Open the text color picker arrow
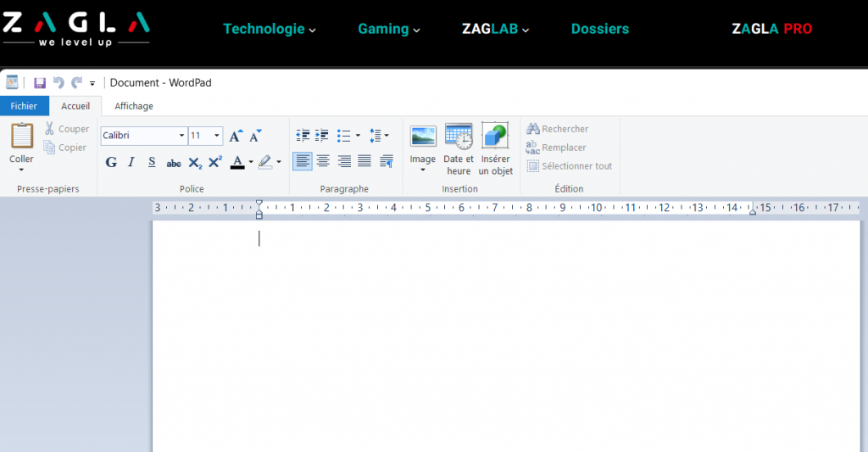The image size is (868, 452). point(251,162)
